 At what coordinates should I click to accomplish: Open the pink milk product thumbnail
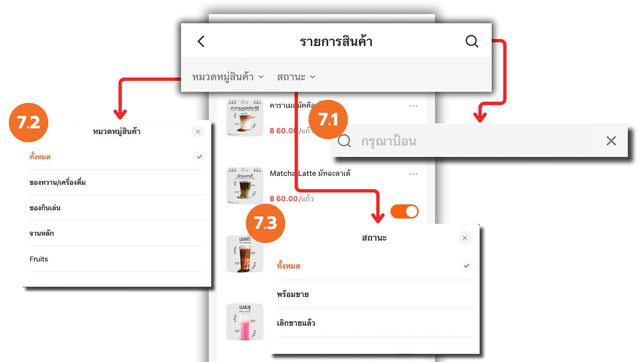tap(245, 322)
